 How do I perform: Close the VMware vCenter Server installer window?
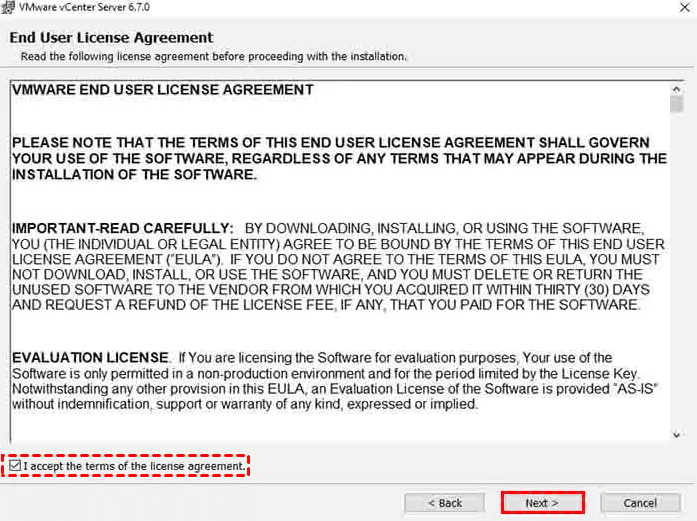pyautogui.click(x=685, y=7)
